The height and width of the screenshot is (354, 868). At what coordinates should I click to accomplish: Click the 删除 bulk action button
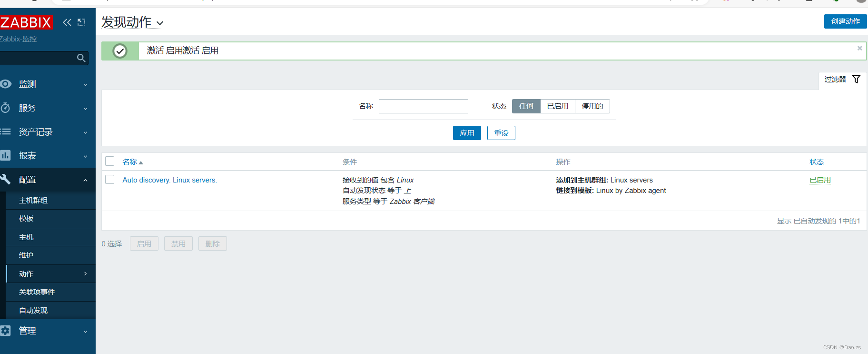pos(213,243)
